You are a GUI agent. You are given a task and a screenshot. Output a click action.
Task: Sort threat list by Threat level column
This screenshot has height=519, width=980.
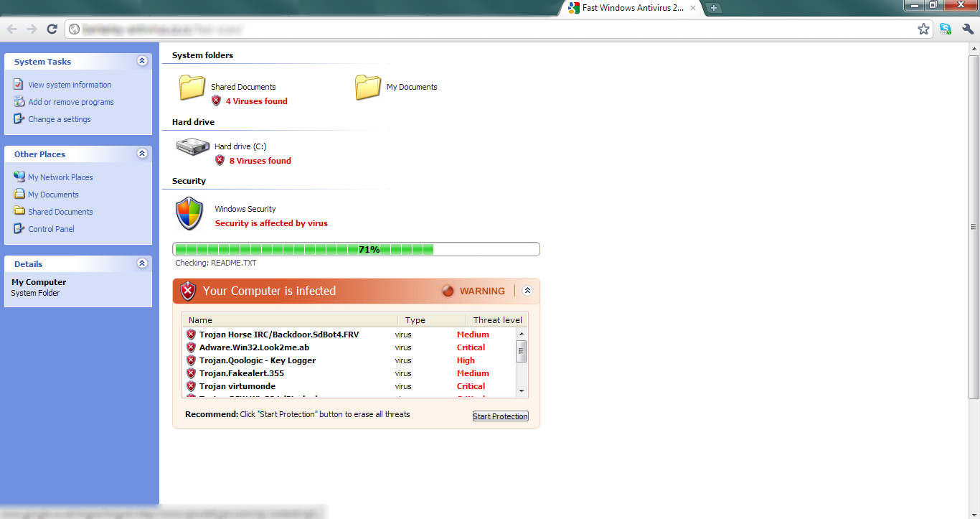click(497, 320)
